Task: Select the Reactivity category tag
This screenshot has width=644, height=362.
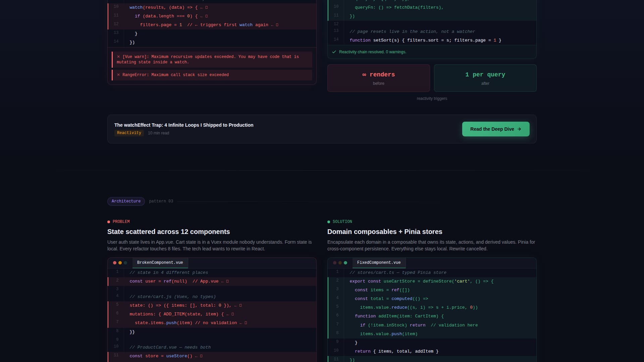Action: pyautogui.click(x=129, y=133)
